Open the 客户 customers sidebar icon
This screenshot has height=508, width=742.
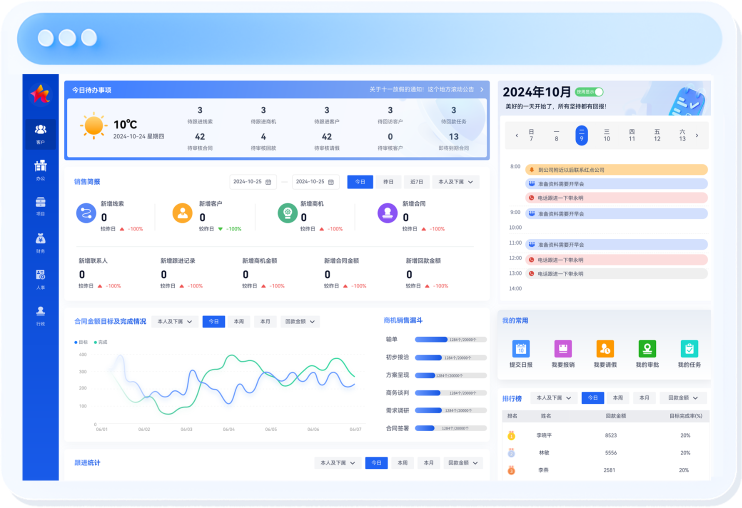pyautogui.click(x=41, y=133)
